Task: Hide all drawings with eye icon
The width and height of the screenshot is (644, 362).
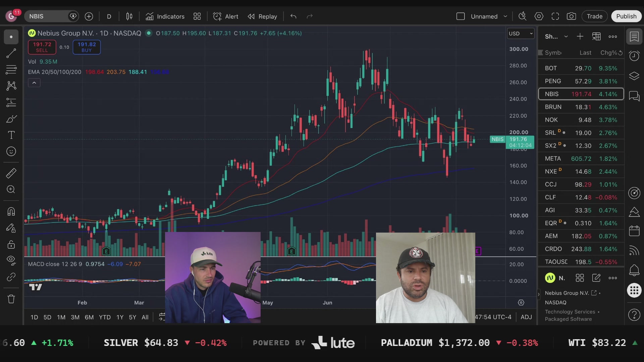Action: 11,260
